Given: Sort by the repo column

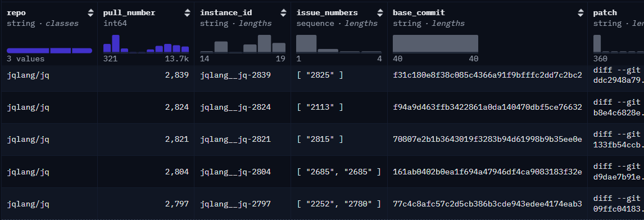Looking at the screenshot, I should [90, 13].
